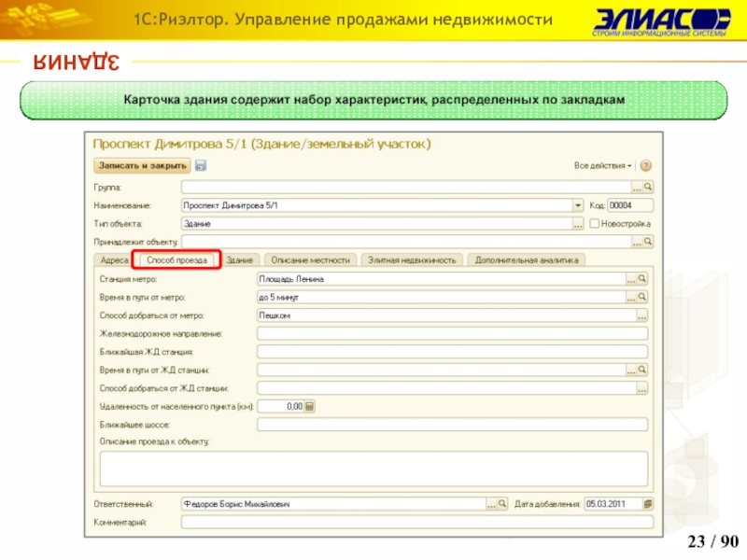Image resolution: width=747 pixels, height=560 pixels.
Task: Open the Все действия dropdown menu
Action: [602, 166]
